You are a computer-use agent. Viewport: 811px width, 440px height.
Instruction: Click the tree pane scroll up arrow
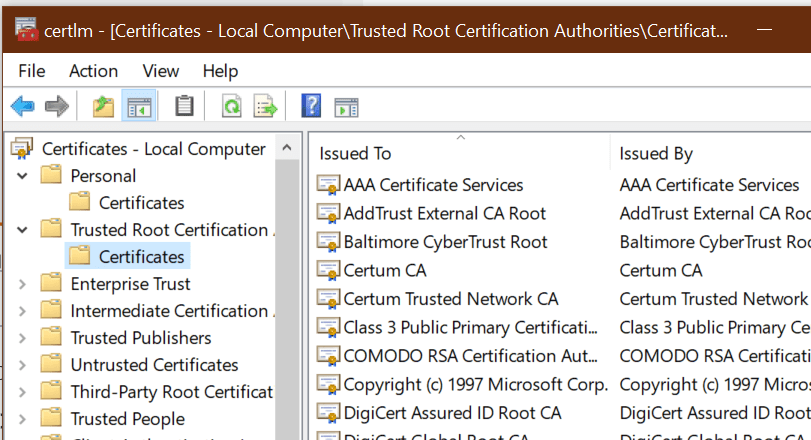point(287,149)
